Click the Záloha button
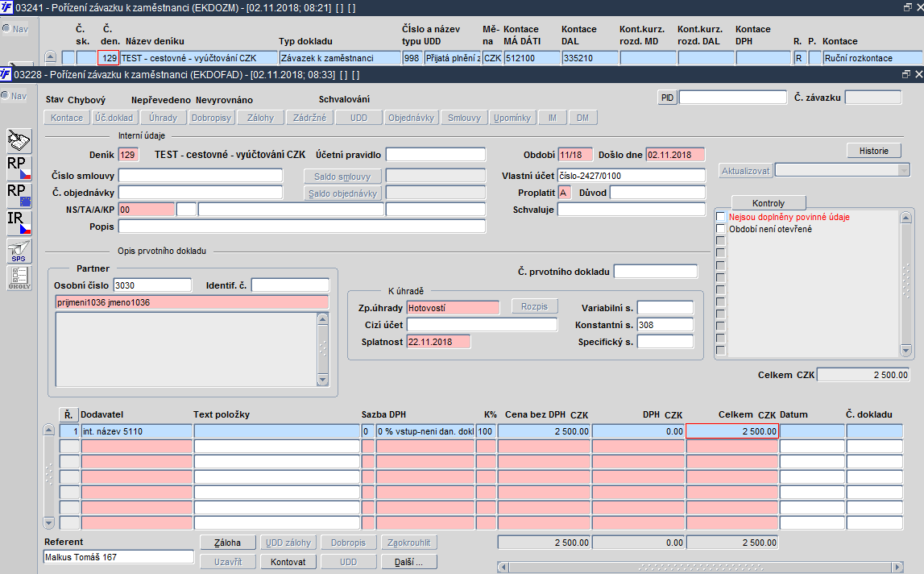Viewport: 924px width, 574px height. pos(227,542)
